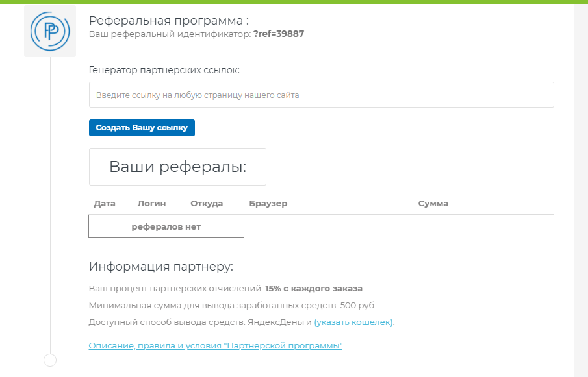The height and width of the screenshot is (377, 588).
Task: Click the Откуда column header
Action: [207, 203]
